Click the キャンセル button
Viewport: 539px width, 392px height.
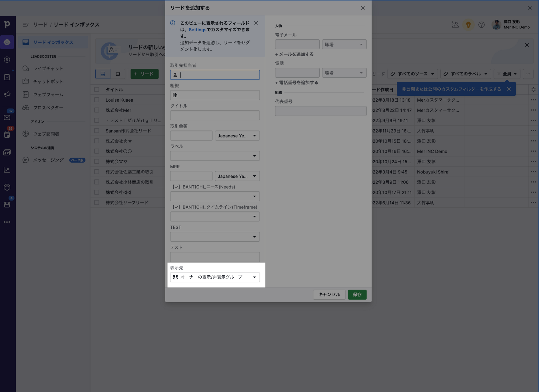pos(329,294)
